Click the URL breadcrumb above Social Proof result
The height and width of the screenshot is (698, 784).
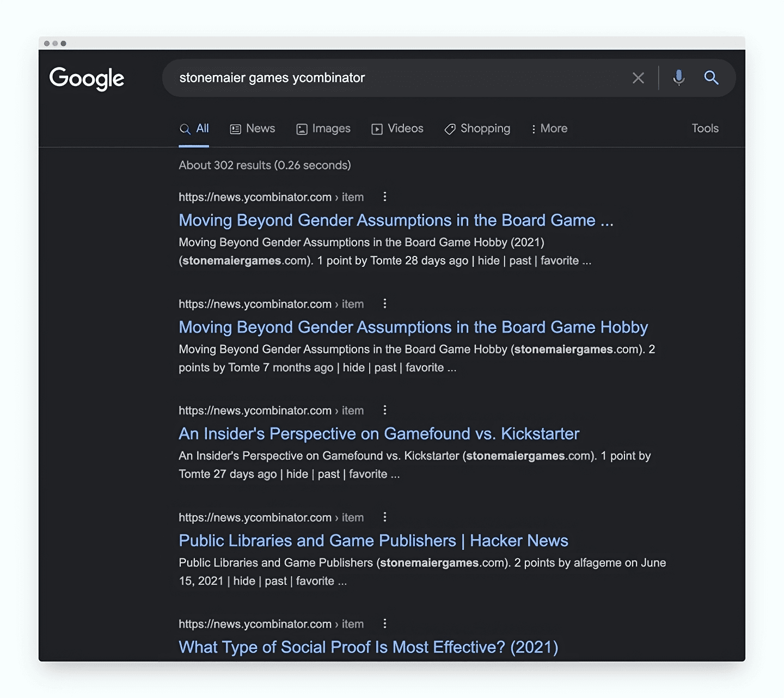click(271, 624)
